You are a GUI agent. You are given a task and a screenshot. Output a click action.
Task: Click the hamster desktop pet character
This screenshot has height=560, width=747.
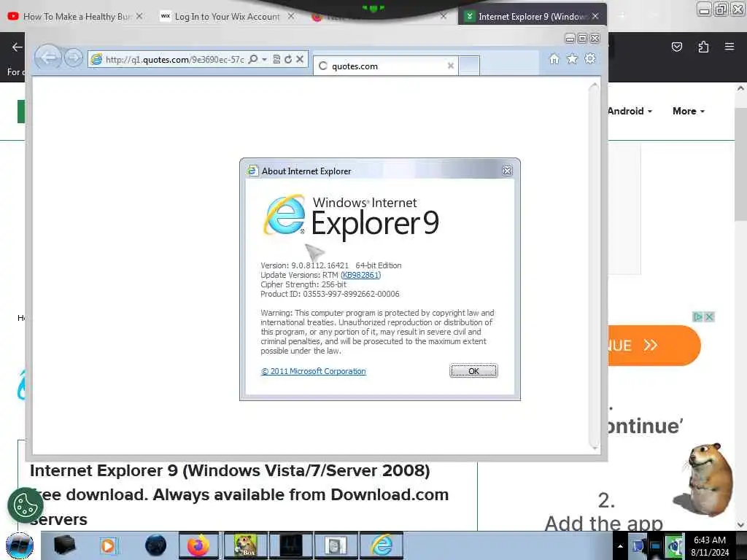click(703, 478)
